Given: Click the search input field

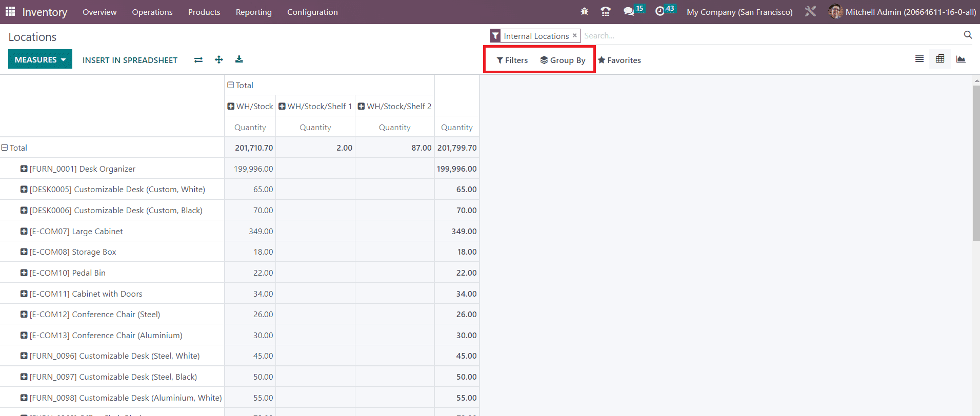Looking at the screenshot, I should 769,35.
